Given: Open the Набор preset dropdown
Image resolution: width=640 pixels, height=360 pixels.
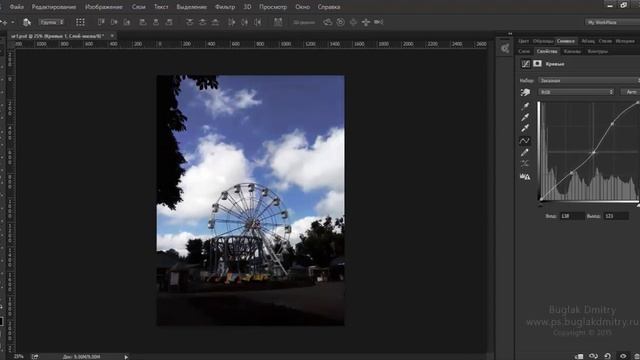Looking at the screenshot, I should [589, 81].
